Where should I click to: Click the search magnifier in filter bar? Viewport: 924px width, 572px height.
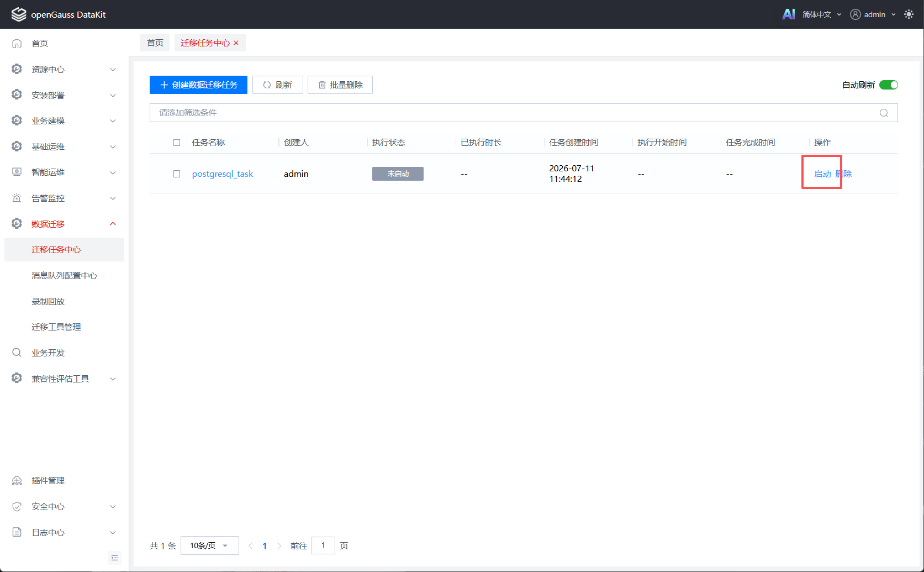pyautogui.click(x=884, y=113)
